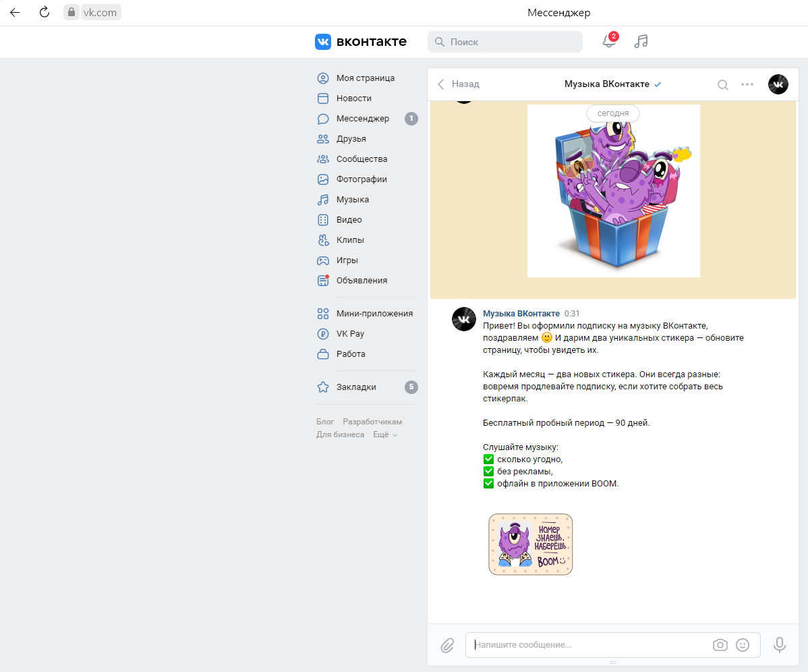Viewport: 808px width, 672px height.
Task: Click the chat avatar in the chat header
Action: (778, 84)
